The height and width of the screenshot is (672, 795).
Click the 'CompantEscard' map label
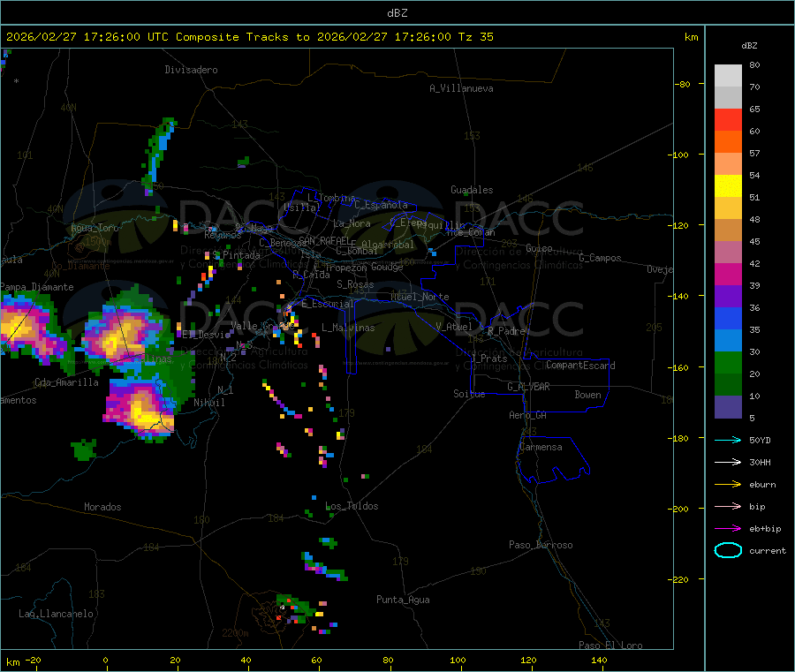(x=580, y=366)
